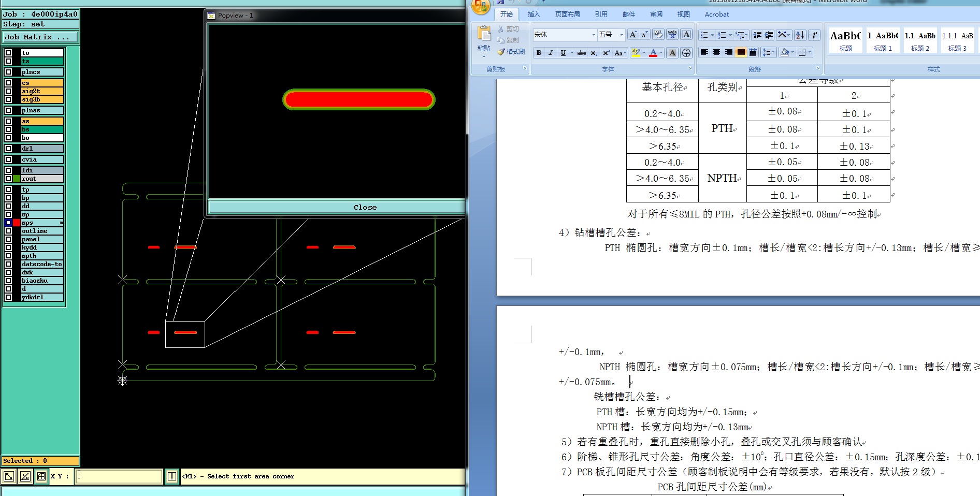Image resolution: width=980 pixels, height=496 pixels.
Task: Click the Justify alignment icon
Action: click(741, 52)
